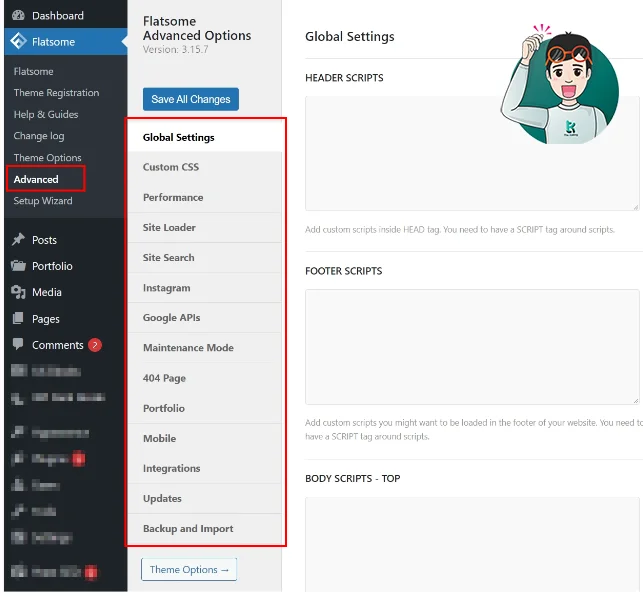Focus the Body Scripts - Top text area
The height and width of the screenshot is (597, 643).
472,545
